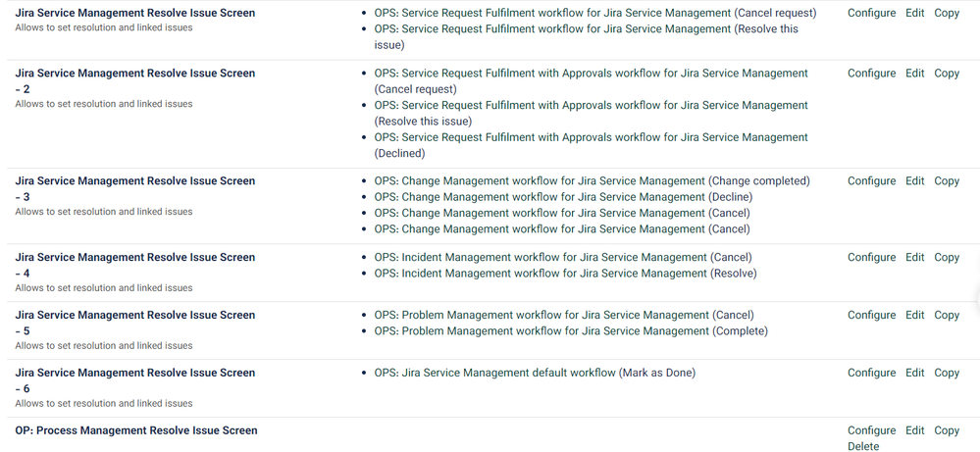This screenshot has height=452, width=980.
Task: Open Incident Management workflow (Cancel)
Action: pyautogui.click(x=563, y=257)
